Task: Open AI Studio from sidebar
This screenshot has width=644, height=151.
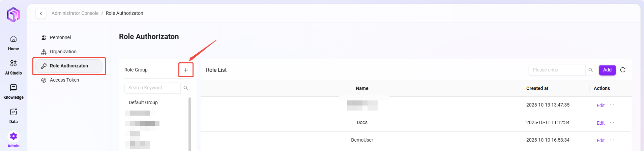Action: coord(13,67)
